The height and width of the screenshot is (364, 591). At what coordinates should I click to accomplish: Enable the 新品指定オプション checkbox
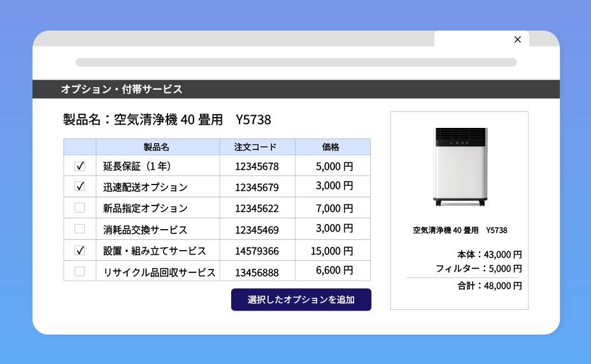[x=80, y=207]
